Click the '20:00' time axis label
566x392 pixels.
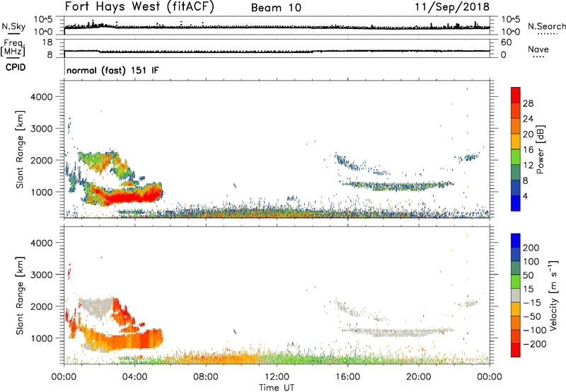[x=419, y=377]
